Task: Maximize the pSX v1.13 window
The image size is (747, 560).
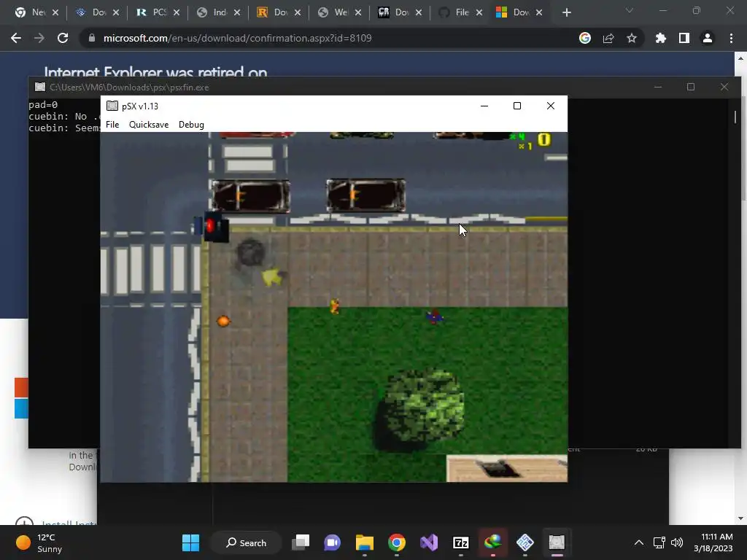Action: (x=517, y=106)
